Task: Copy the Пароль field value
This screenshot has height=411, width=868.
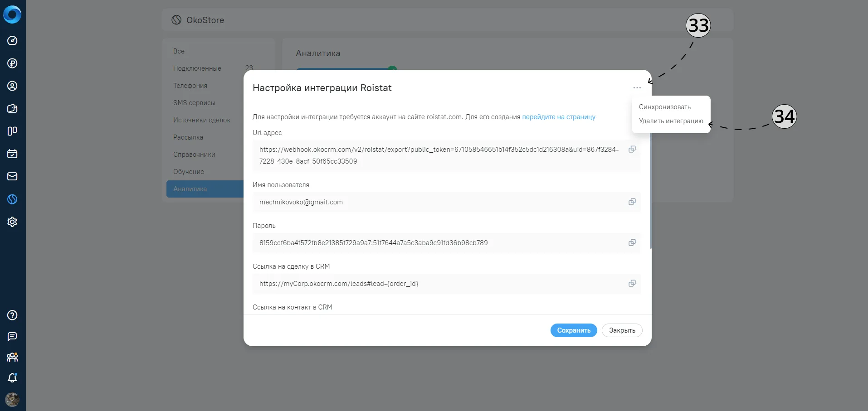Action: coord(632,242)
